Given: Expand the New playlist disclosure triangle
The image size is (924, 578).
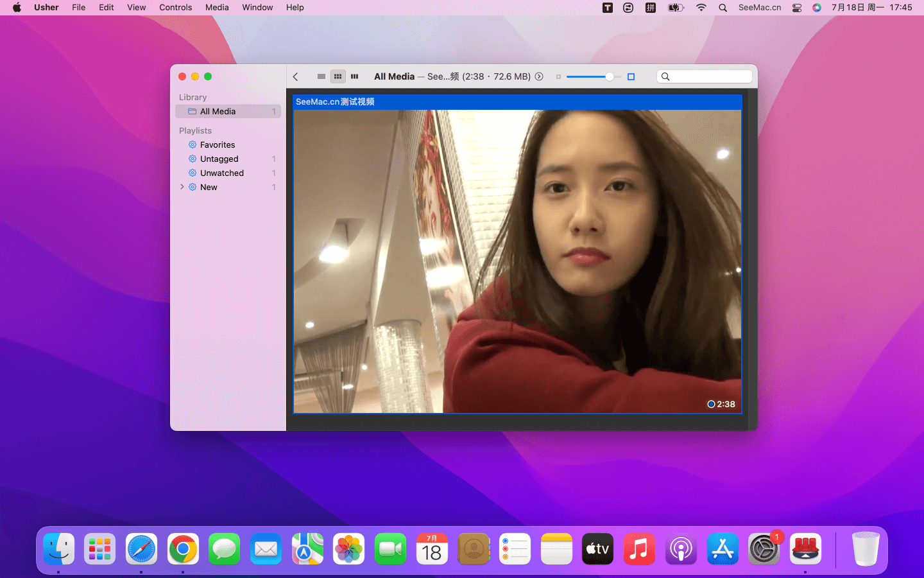Looking at the screenshot, I should 182,187.
